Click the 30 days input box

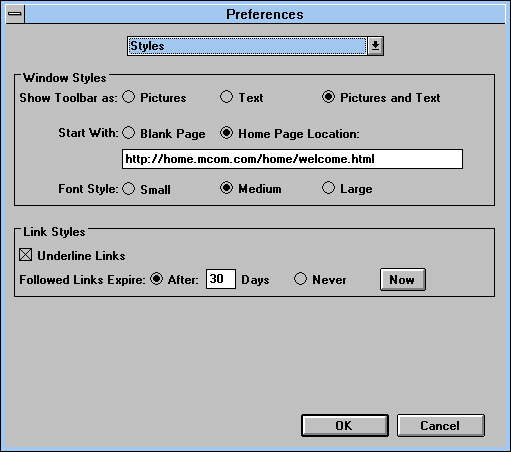coord(221,279)
